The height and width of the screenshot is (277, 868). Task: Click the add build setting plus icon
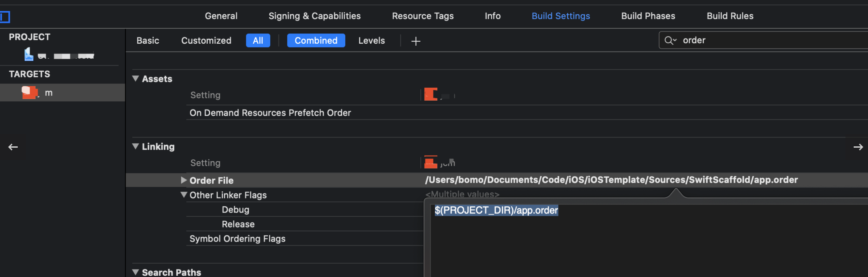416,41
